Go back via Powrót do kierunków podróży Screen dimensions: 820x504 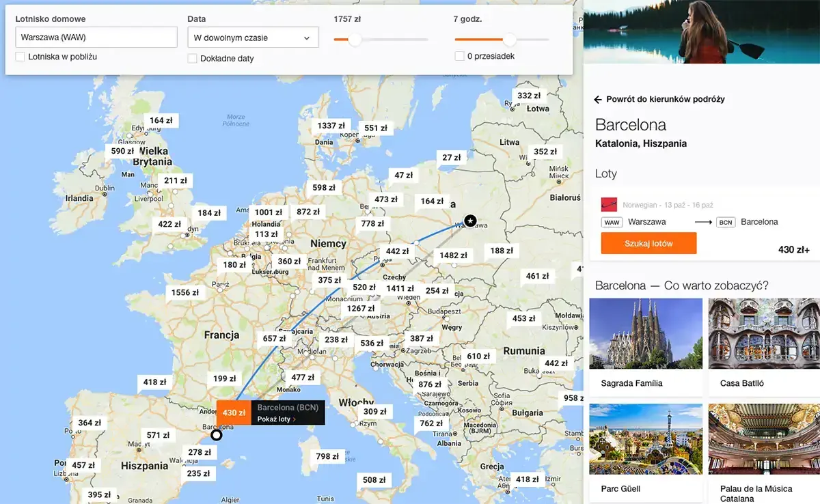[666, 100]
